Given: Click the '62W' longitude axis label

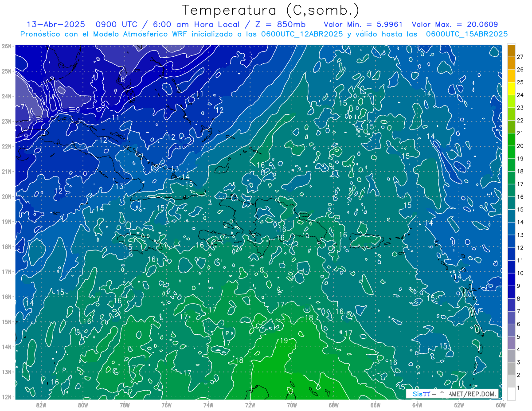Looking at the screenshot, I should click(458, 405).
